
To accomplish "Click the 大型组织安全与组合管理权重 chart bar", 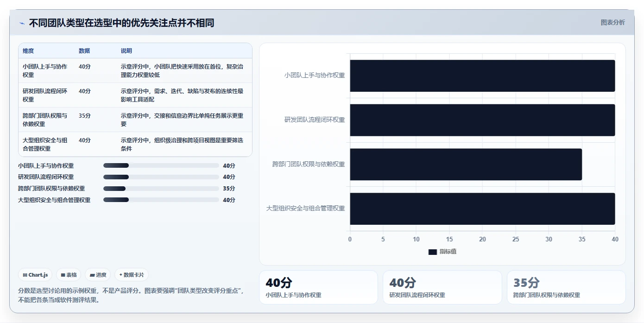I will point(482,209).
